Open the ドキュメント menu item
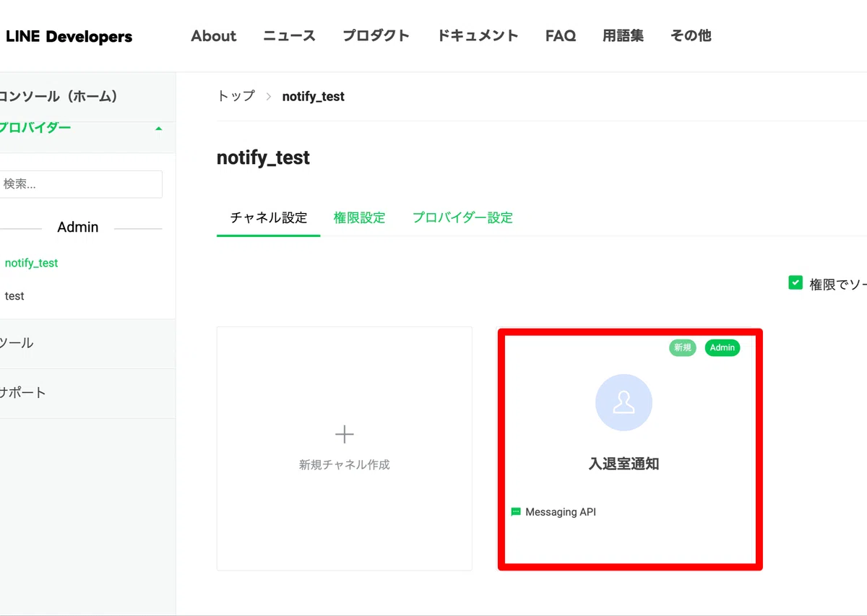Viewport: 867px width, 616px height. [x=478, y=35]
